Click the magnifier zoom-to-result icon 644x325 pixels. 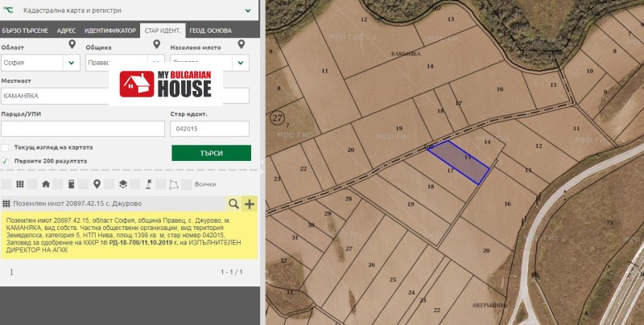[x=233, y=204]
